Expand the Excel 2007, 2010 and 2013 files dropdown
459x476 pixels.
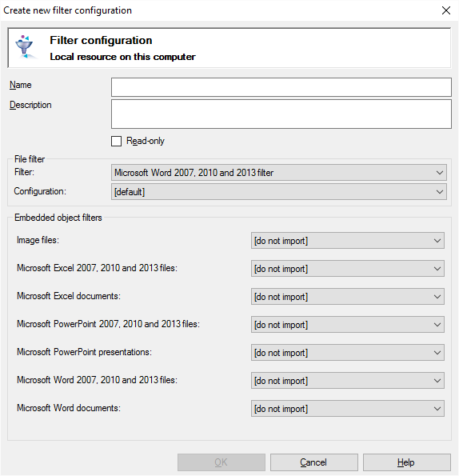tap(348, 269)
